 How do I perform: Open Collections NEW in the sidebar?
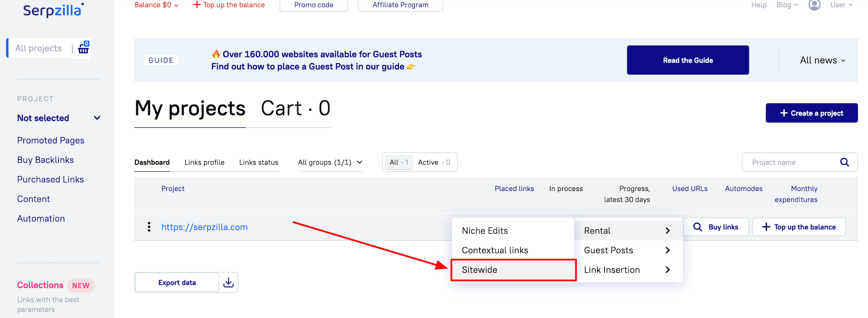pyautogui.click(x=56, y=285)
